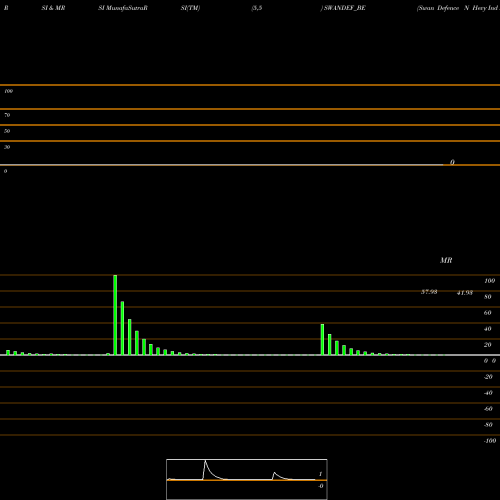Click the -80 label on MR axis
This screenshot has width=500, height=500.
tap(488, 425)
